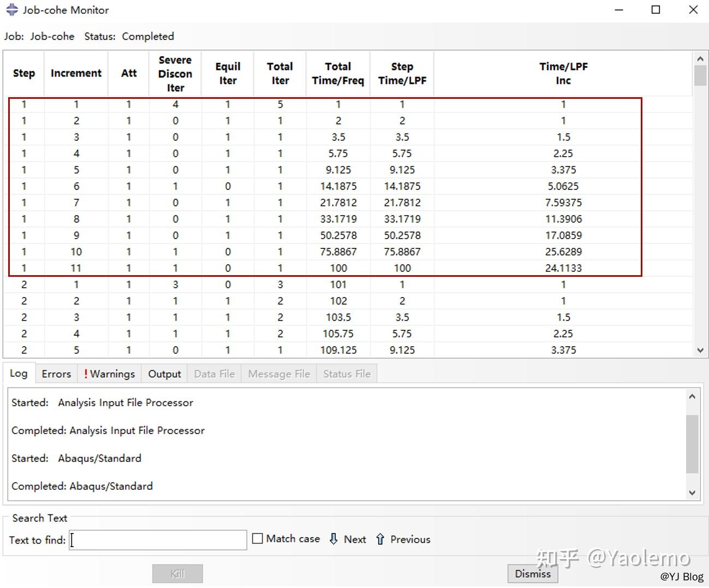Click log line Started: Analysis Input File Processor
This screenshot has height=588, width=709.
coord(103,403)
